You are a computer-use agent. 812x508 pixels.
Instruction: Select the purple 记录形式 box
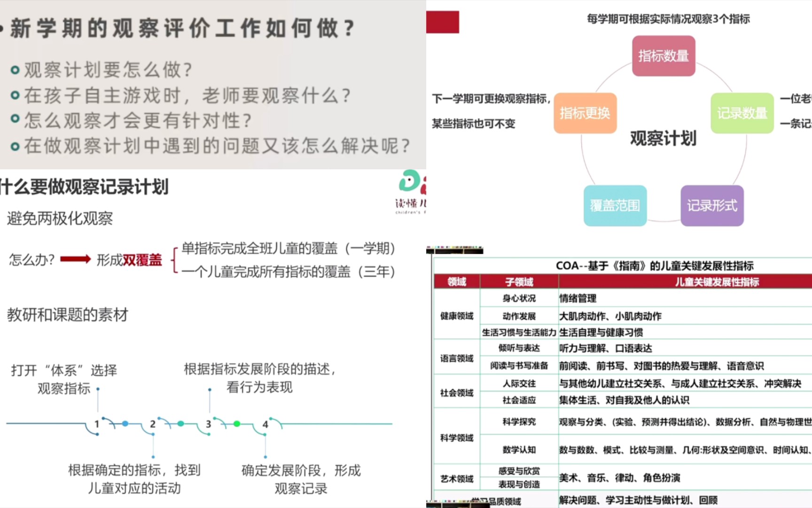click(x=712, y=206)
